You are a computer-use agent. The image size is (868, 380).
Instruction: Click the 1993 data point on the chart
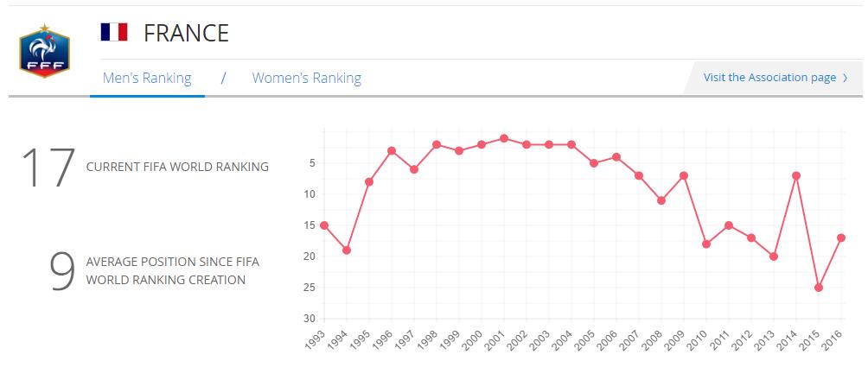pos(324,225)
